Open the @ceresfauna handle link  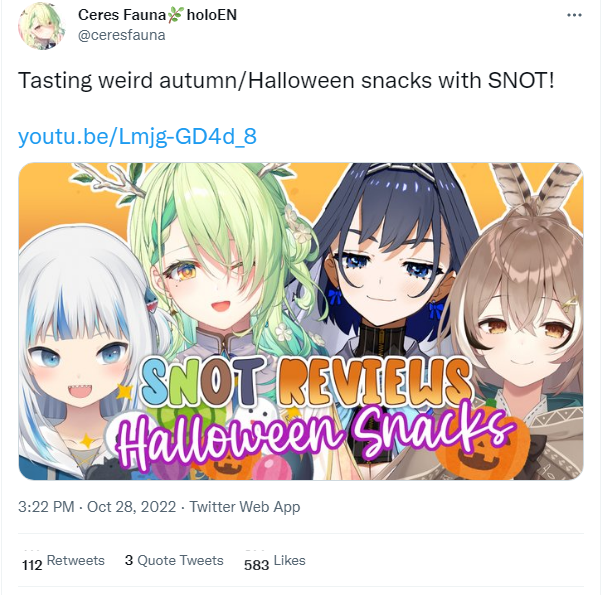[122, 35]
